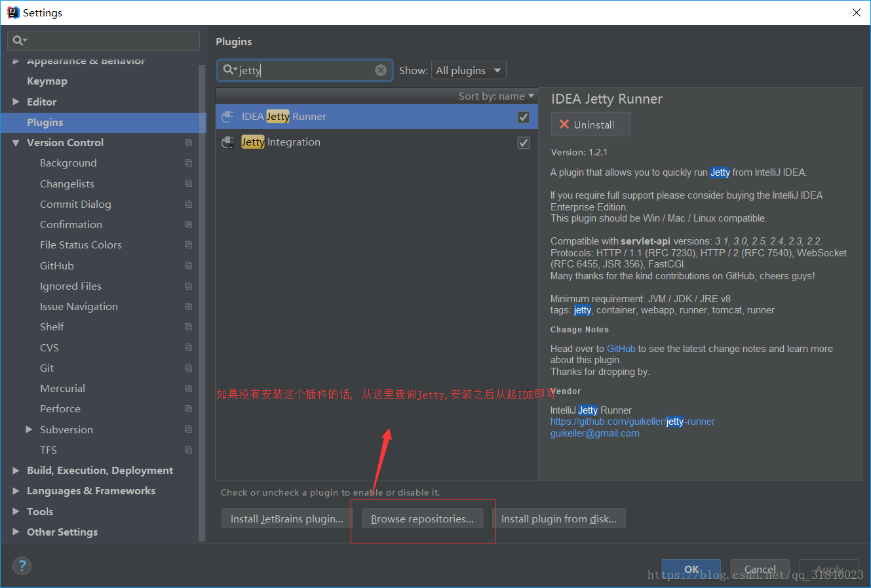Click Install plugin from disk button
The image size is (871, 588).
pyautogui.click(x=559, y=519)
